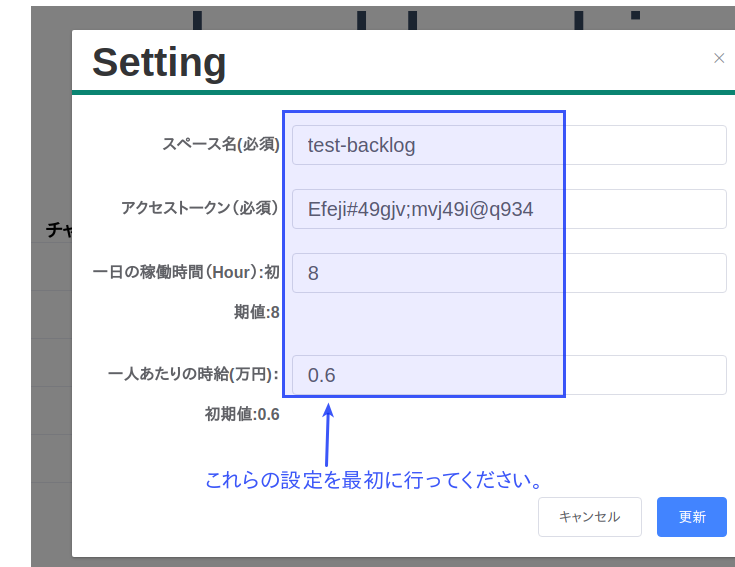Click the スペース名 input field
Screen dimensions: 735x567
509,145
